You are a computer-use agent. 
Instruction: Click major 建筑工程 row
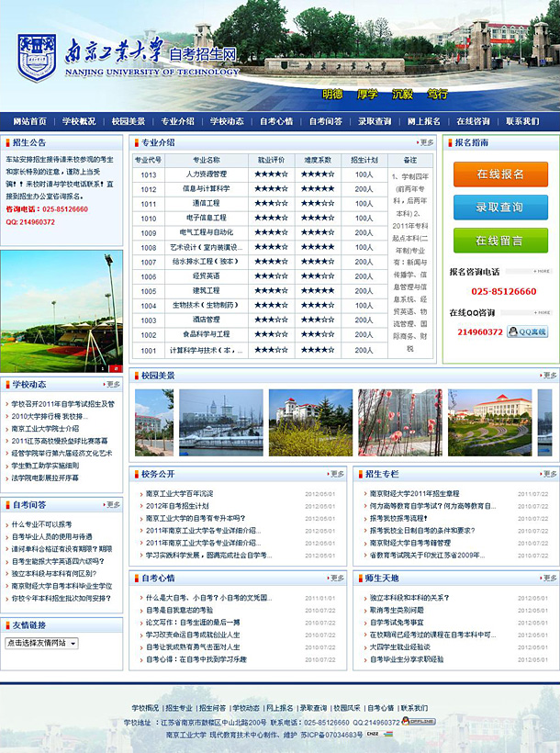[x=207, y=290]
